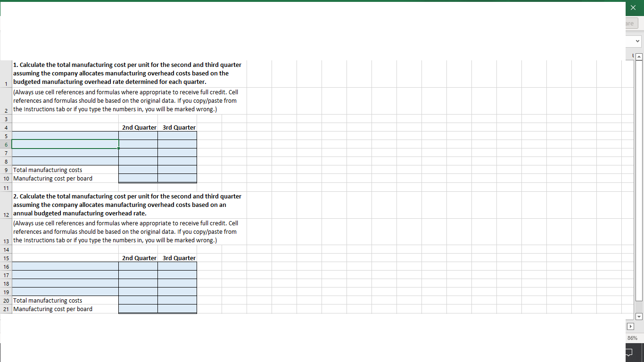Open the taskbar Action Center notification icon
This screenshot has width=644, height=362.
[x=629, y=352]
